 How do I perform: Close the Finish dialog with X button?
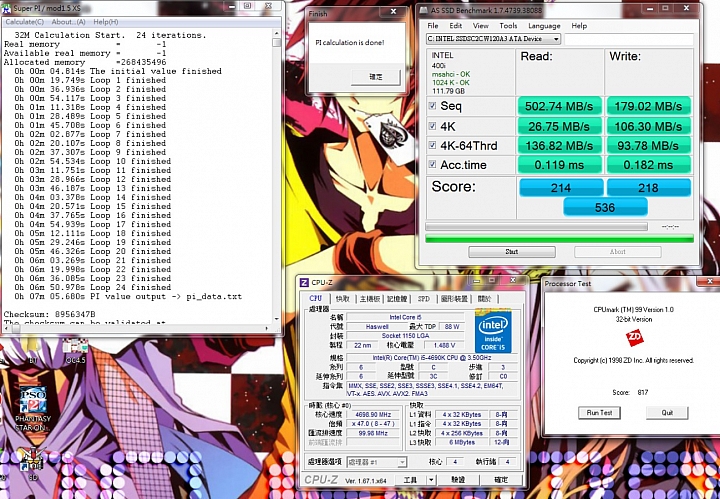(x=394, y=12)
